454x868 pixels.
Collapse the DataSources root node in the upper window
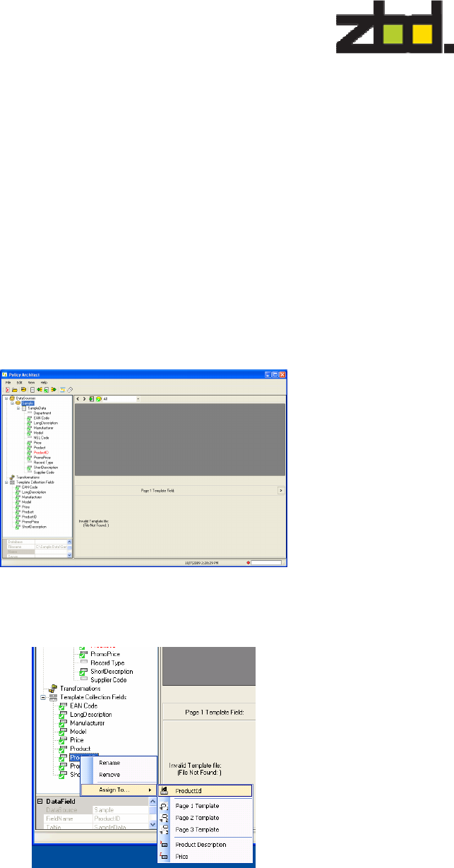[x=6, y=398]
